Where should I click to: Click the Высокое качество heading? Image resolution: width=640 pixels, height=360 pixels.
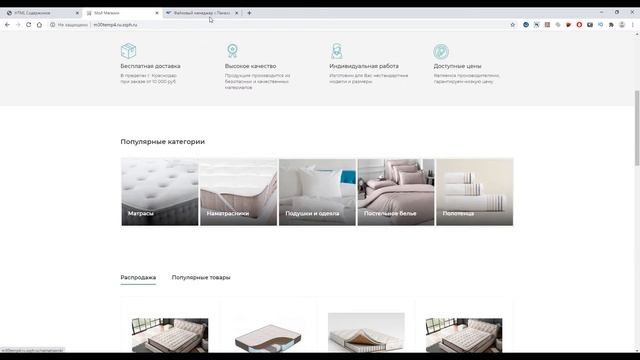click(250, 66)
